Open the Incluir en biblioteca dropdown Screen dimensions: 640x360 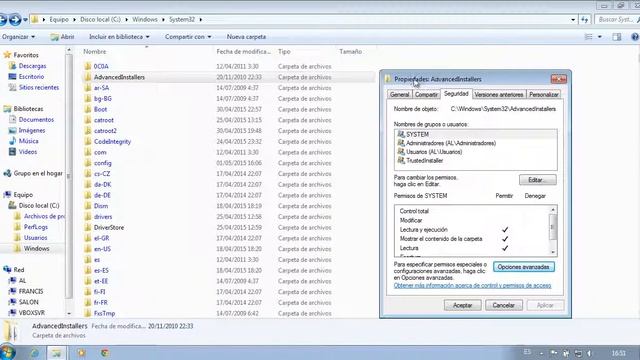(x=119, y=37)
